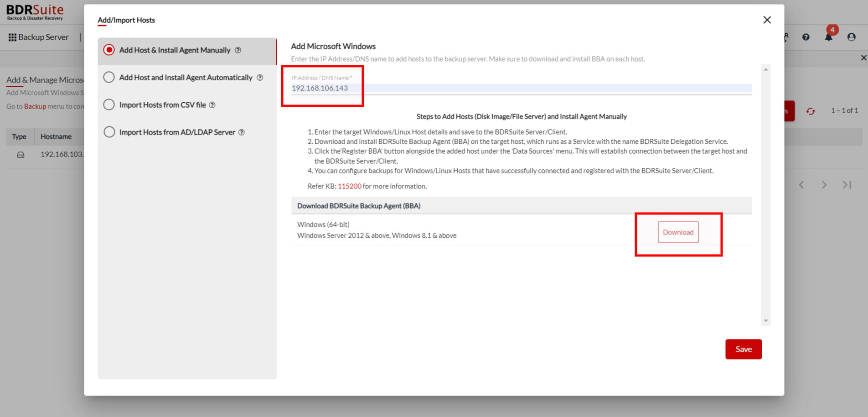Jump to last page of hosts
The image size is (868, 417).
pos(847,185)
